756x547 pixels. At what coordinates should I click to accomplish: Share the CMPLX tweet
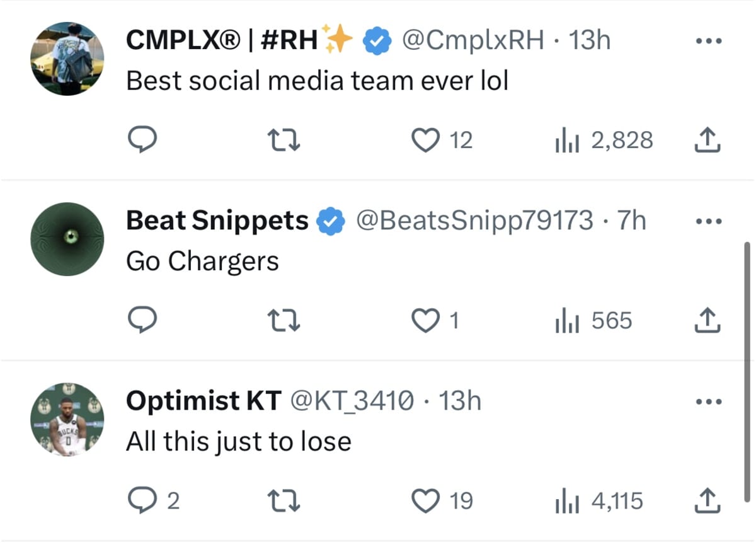coord(707,140)
